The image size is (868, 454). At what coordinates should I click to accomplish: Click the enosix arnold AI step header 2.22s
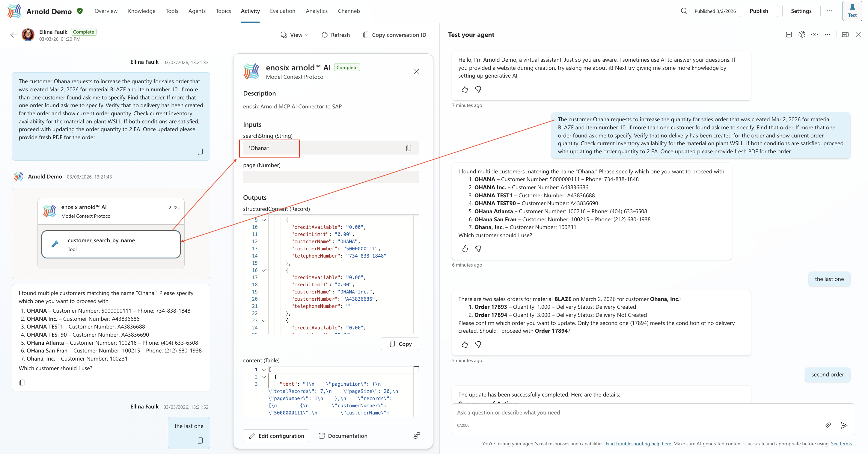[x=111, y=211]
